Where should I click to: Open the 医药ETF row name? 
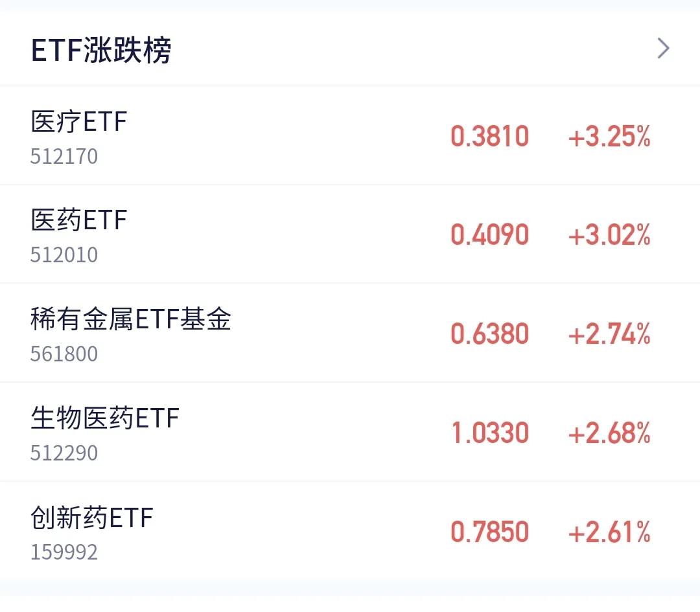click(x=79, y=220)
